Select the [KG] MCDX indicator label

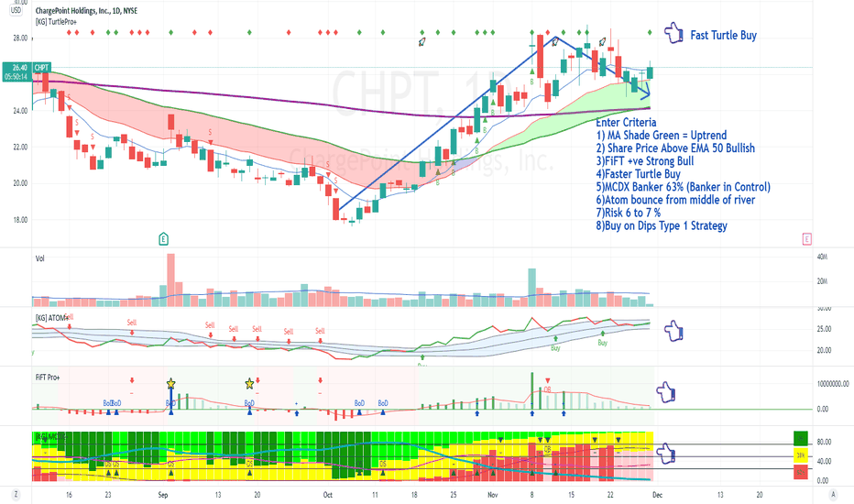coord(50,436)
